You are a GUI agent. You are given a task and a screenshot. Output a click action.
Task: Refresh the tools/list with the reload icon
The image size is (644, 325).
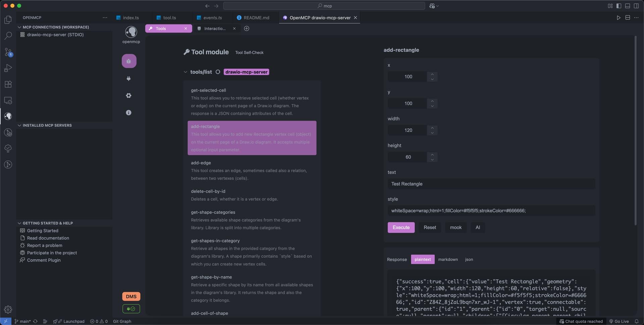(218, 72)
